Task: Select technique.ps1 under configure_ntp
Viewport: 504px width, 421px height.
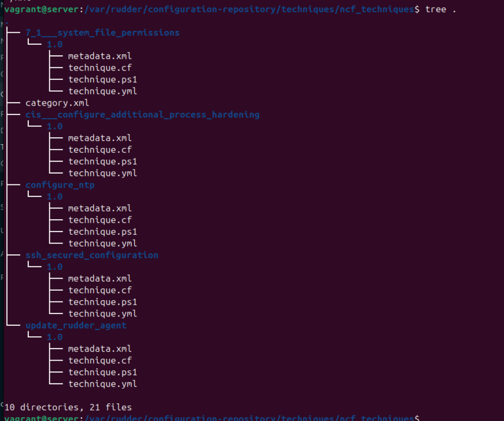Action: pos(103,232)
